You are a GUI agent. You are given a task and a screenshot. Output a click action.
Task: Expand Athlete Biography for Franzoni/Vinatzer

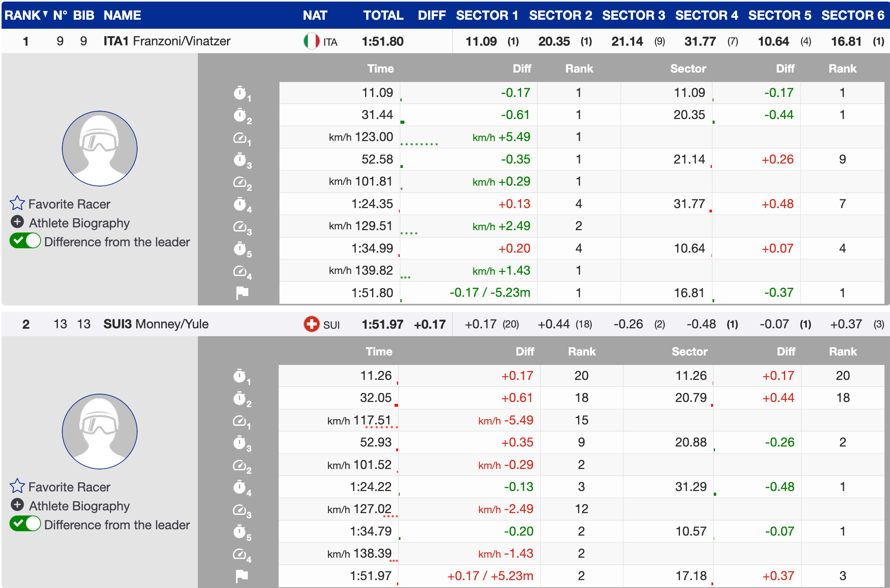[17, 222]
